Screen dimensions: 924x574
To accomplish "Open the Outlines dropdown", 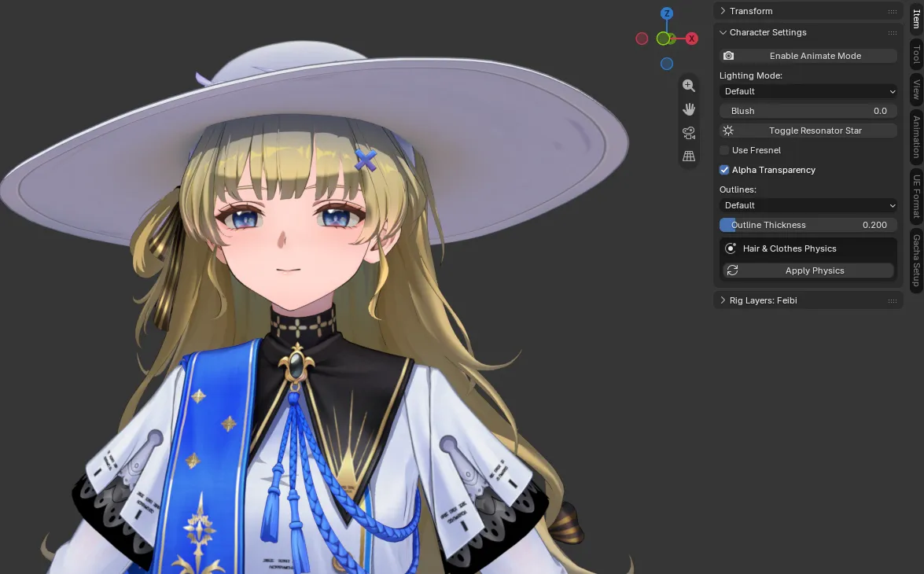I will 808,205.
